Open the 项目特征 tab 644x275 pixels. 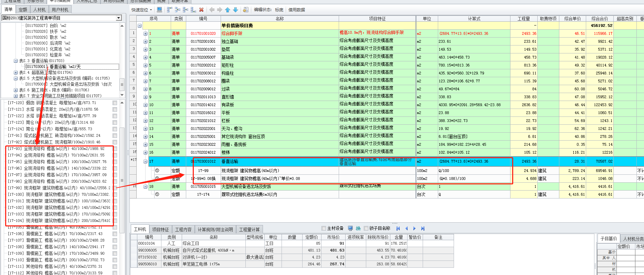(160, 230)
